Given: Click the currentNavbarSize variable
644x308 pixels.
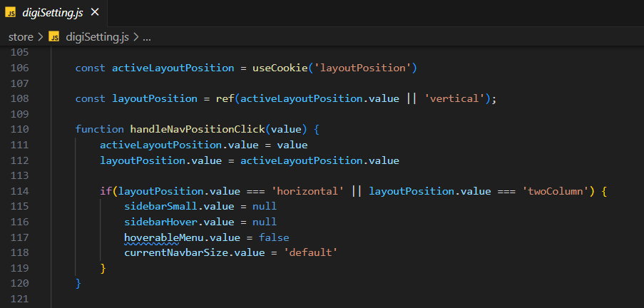Looking at the screenshot, I should click(x=173, y=252).
